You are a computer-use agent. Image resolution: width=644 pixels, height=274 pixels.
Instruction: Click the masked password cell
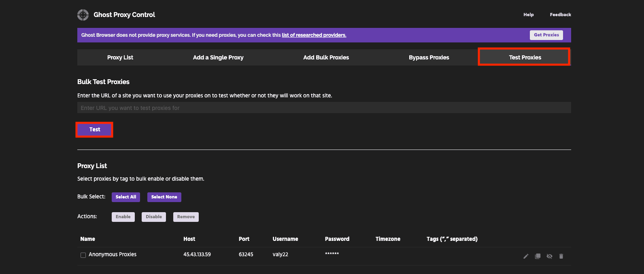tap(332, 254)
